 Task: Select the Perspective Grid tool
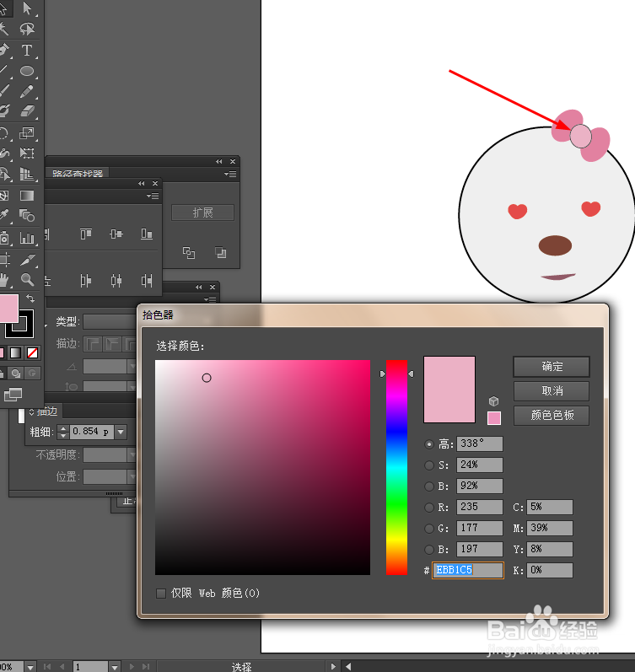(x=27, y=174)
